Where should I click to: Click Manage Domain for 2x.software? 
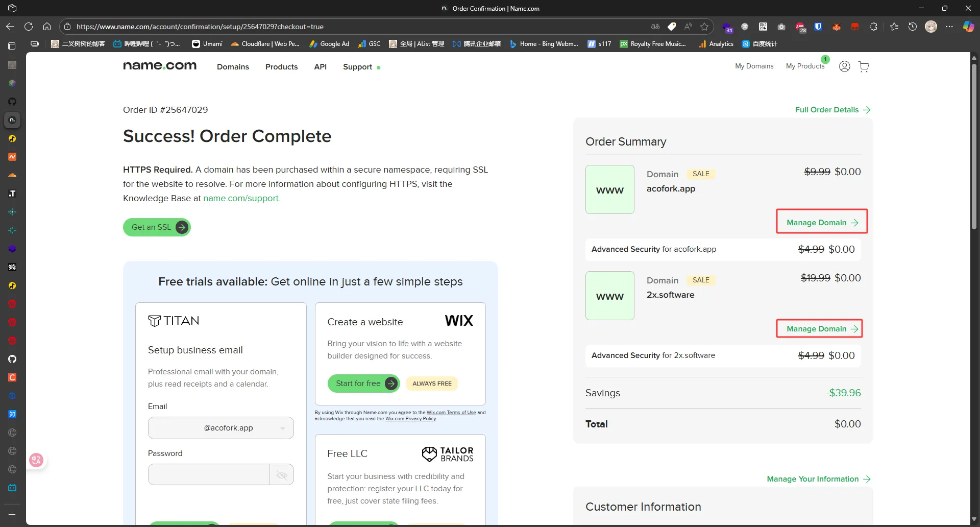click(x=819, y=329)
